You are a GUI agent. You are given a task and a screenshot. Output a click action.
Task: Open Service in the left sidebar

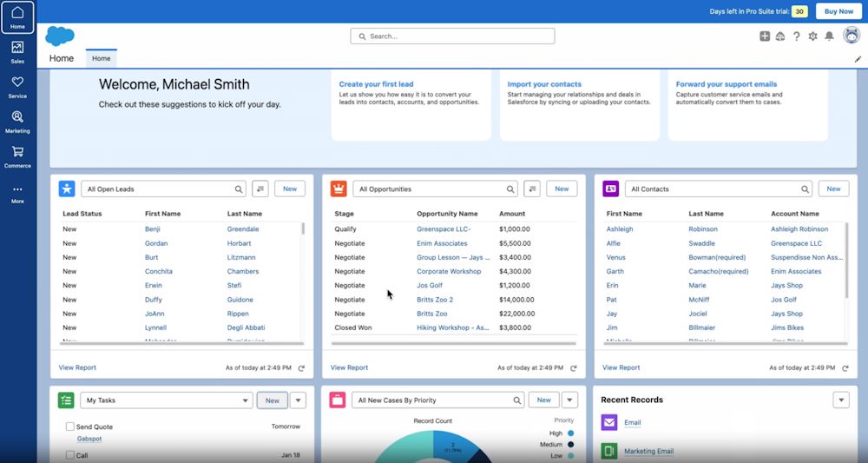coord(17,87)
